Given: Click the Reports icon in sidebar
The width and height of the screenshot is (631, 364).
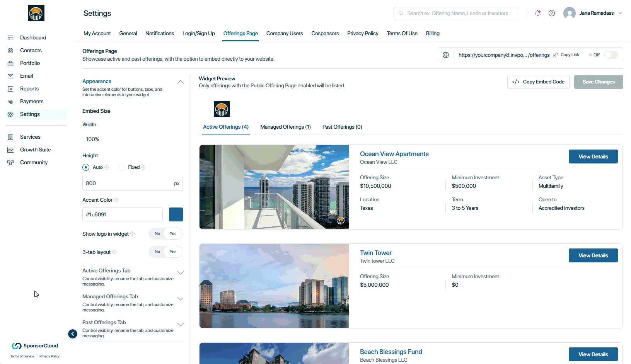Looking at the screenshot, I should click(x=10, y=89).
